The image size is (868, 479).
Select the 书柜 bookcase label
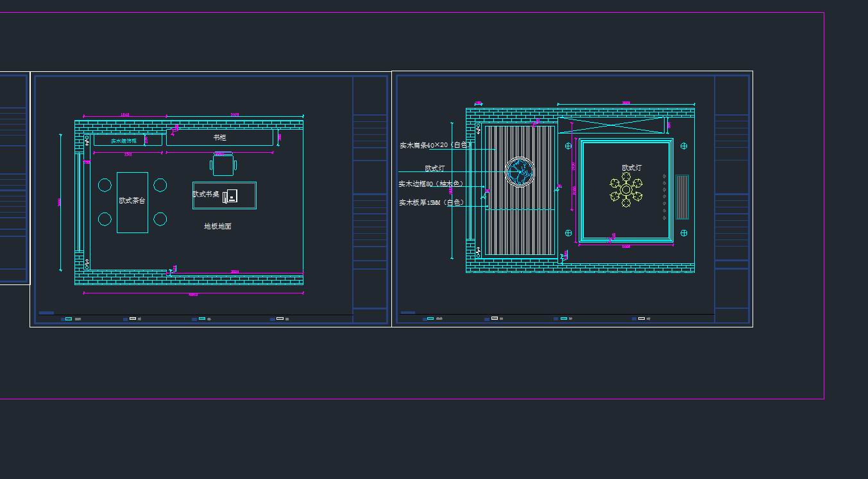[x=219, y=137]
